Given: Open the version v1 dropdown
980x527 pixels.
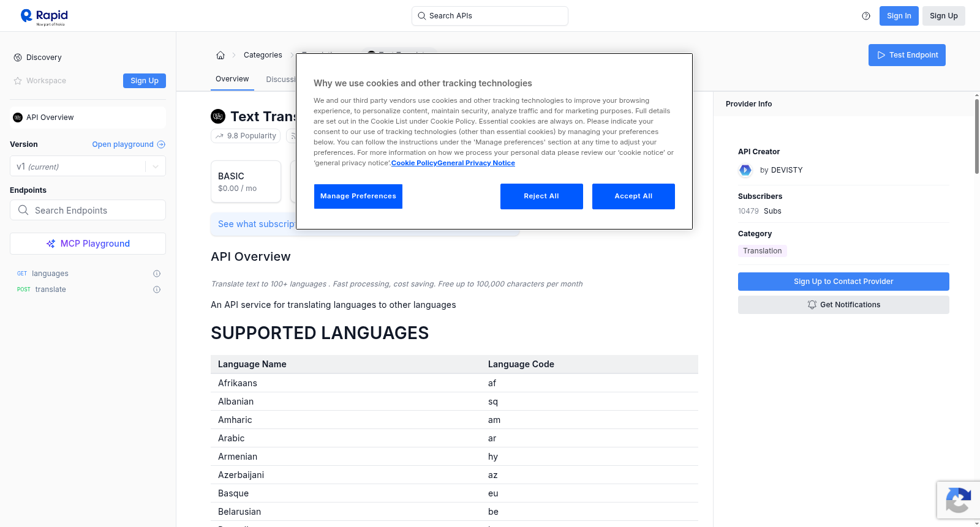Looking at the screenshot, I should [x=88, y=166].
